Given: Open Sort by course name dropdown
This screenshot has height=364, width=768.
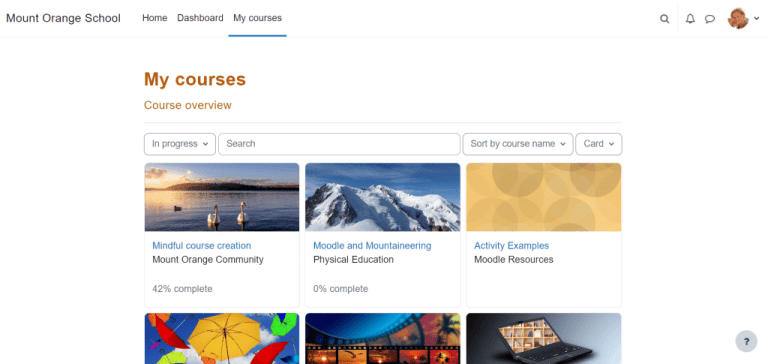Looking at the screenshot, I should coord(518,144).
